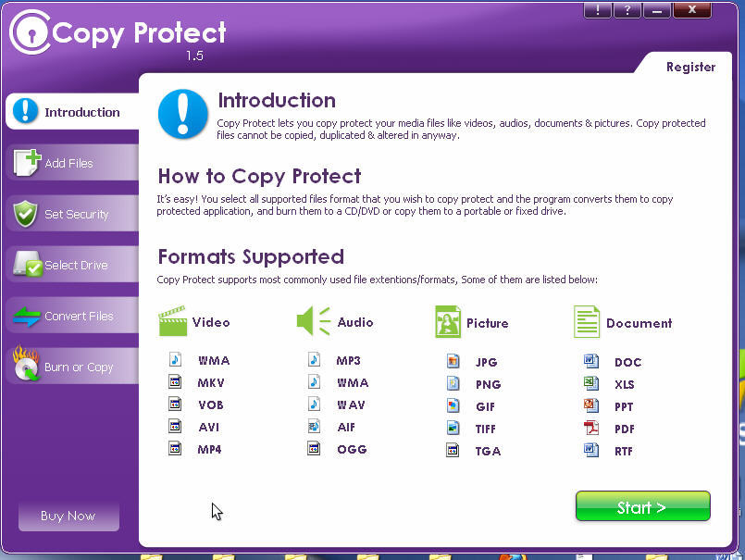
Task: Click the flaming disc Burn or Copy icon
Action: point(26,363)
